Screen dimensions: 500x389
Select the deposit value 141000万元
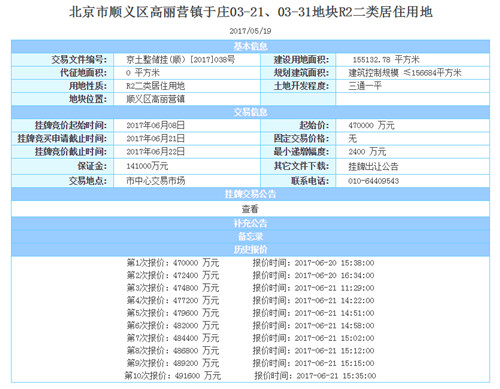click(x=147, y=166)
